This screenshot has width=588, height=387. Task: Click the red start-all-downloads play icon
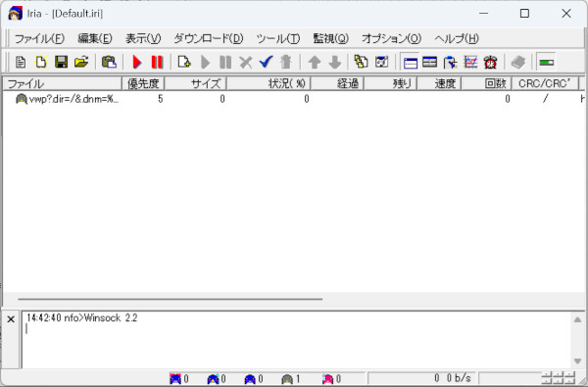point(137,62)
